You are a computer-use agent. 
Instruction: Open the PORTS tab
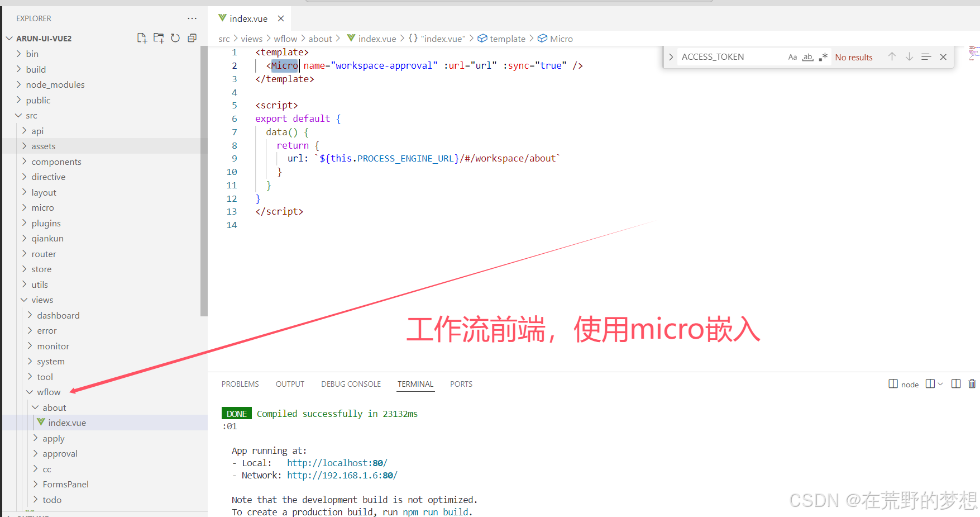pyautogui.click(x=461, y=384)
